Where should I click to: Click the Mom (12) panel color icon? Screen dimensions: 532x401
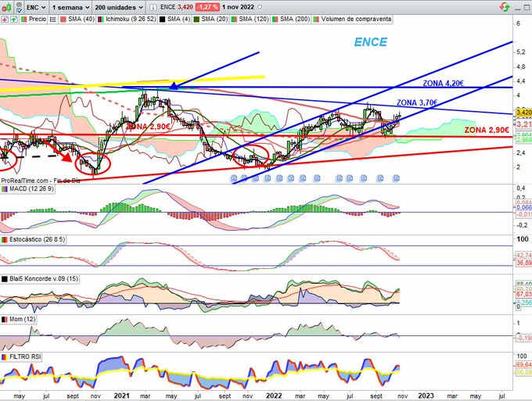click(5, 319)
